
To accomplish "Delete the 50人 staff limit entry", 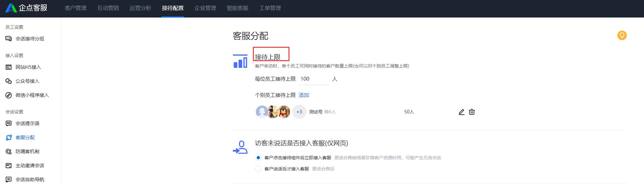I will pyautogui.click(x=472, y=112).
